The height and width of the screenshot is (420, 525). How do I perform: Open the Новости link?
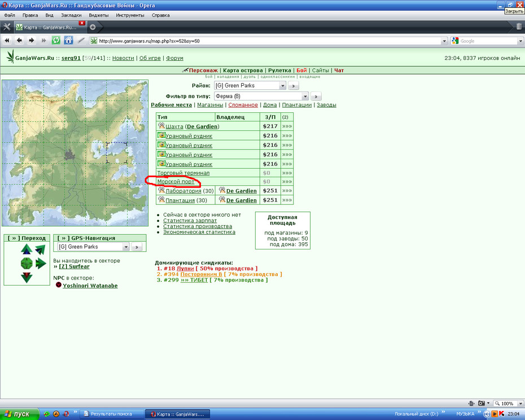123,58
